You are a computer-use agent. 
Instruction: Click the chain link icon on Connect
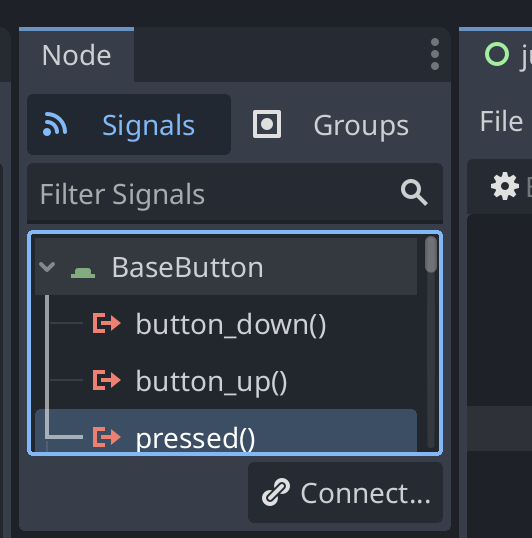tap(276, 492)
